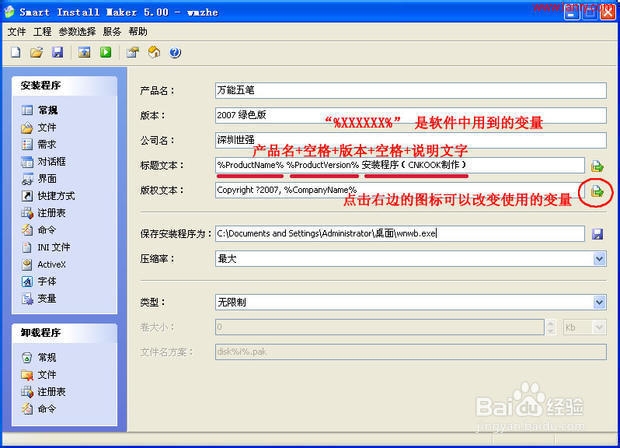Click the 版本 input field

click(x=410, y=115)
